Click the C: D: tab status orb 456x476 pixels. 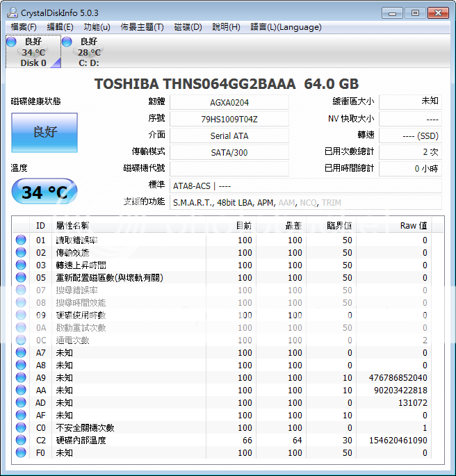pyautogui.click(x=67, y=42)
